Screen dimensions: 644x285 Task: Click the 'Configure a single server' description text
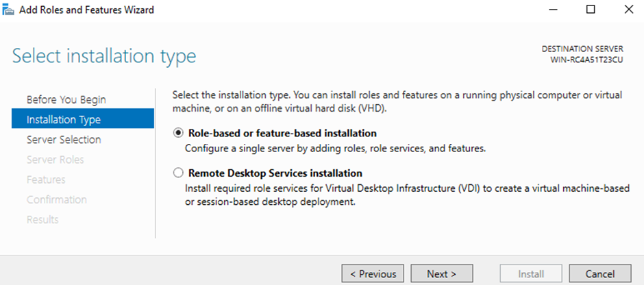(x=336, y=148)
